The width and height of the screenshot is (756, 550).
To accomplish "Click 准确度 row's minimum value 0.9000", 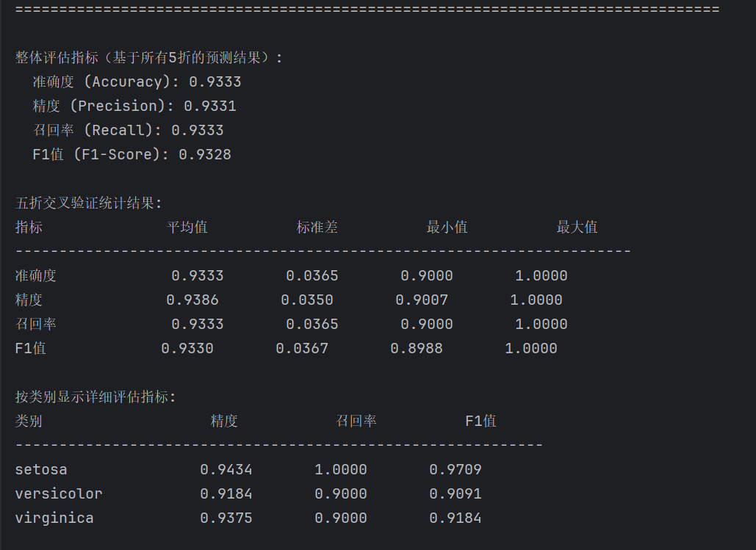I will click(x=427, y=275).
